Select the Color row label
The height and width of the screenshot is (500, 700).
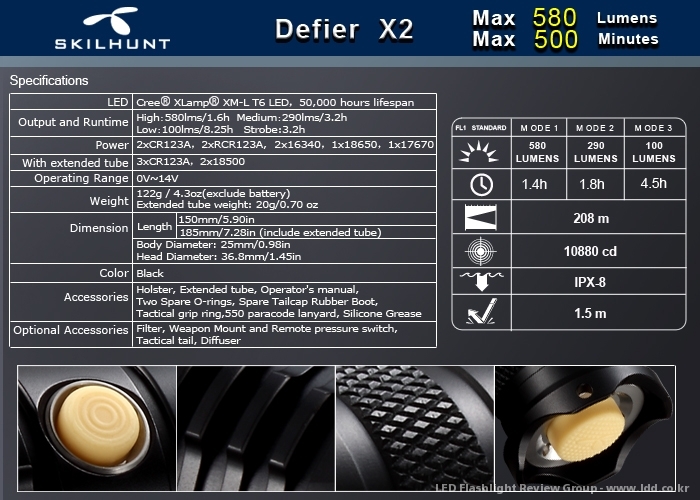point(114,273)
